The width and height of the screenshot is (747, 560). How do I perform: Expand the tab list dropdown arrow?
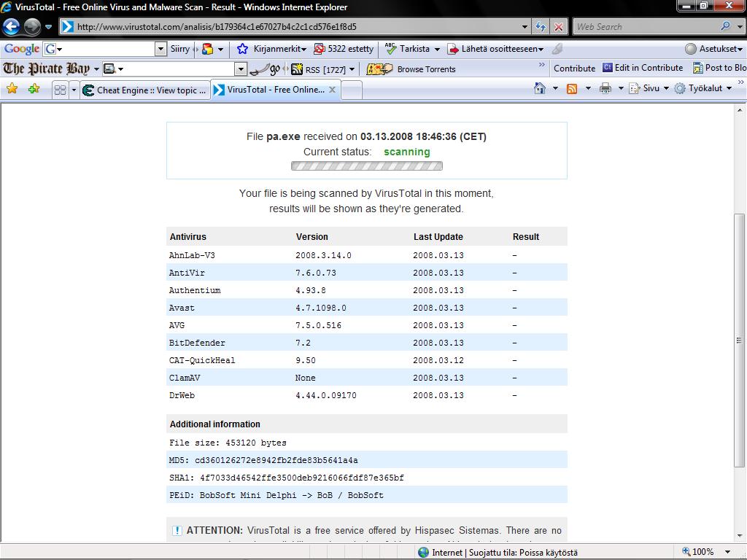coord(74,90)
